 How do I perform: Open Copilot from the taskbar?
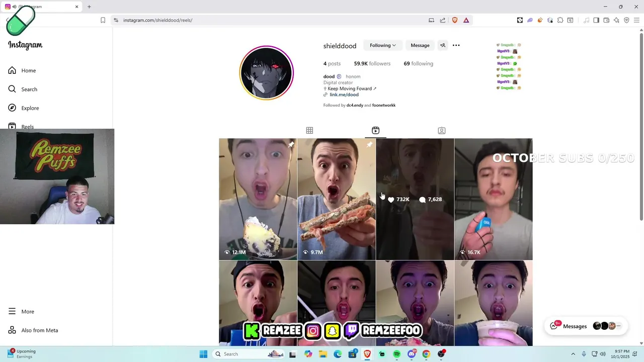tap(308, 354)
